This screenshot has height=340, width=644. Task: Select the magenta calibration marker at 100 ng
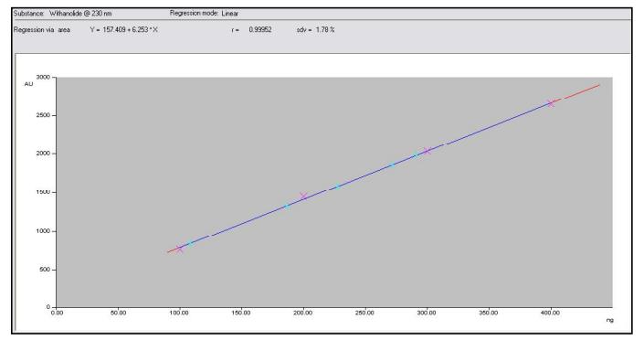click(x=179, y=249)
